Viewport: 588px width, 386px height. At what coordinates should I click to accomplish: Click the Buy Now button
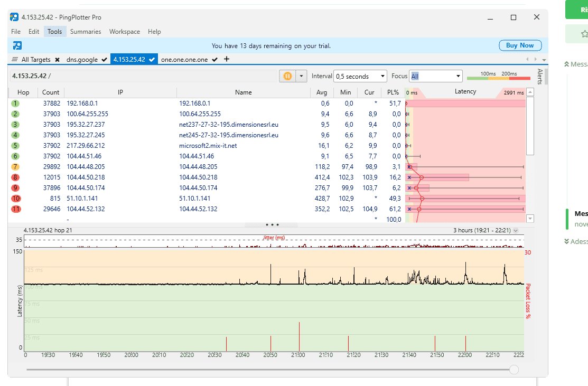tap(520, 45)
